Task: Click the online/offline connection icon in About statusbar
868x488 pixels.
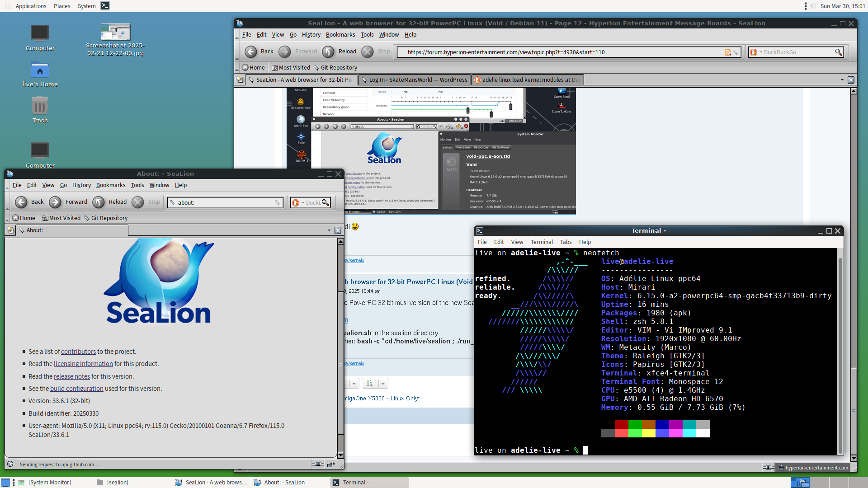Action: point(318,464)
